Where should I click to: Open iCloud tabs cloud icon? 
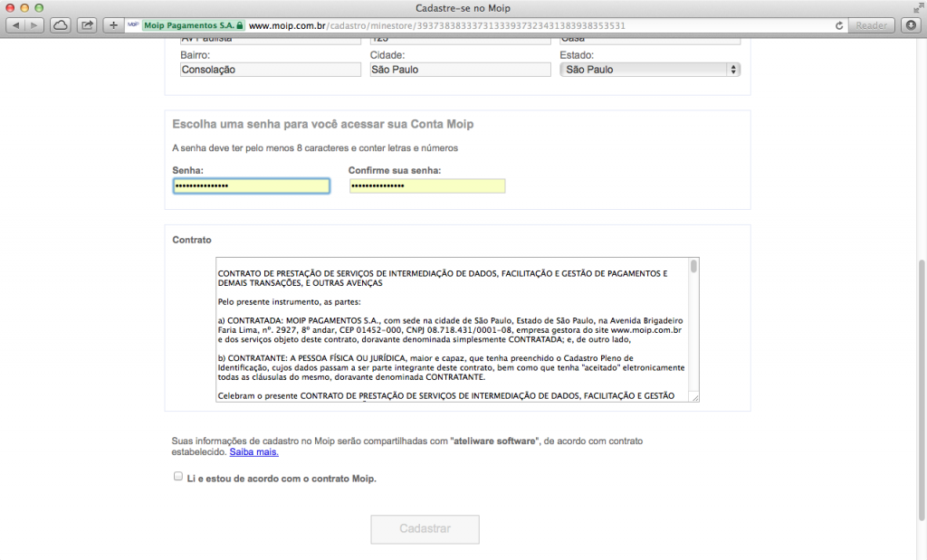61,25
